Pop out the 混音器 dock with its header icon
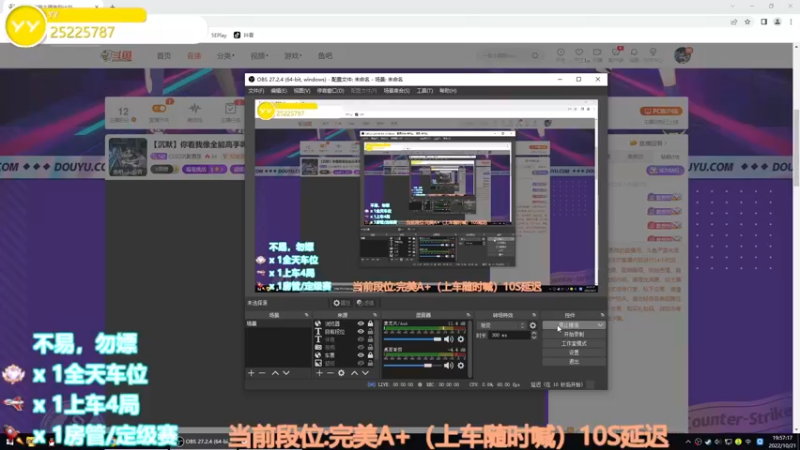The width and height of the screenshot is (800, 450). tap(468, 315)
